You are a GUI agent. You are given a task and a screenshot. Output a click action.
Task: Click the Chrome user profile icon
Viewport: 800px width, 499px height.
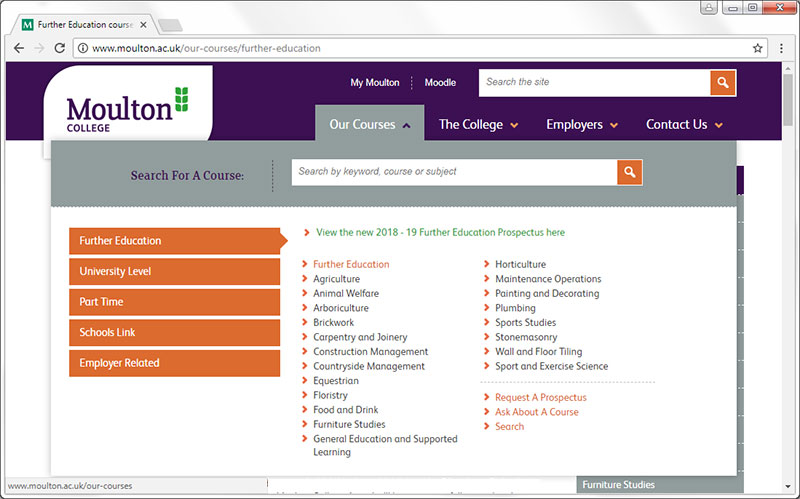point(709,8)
